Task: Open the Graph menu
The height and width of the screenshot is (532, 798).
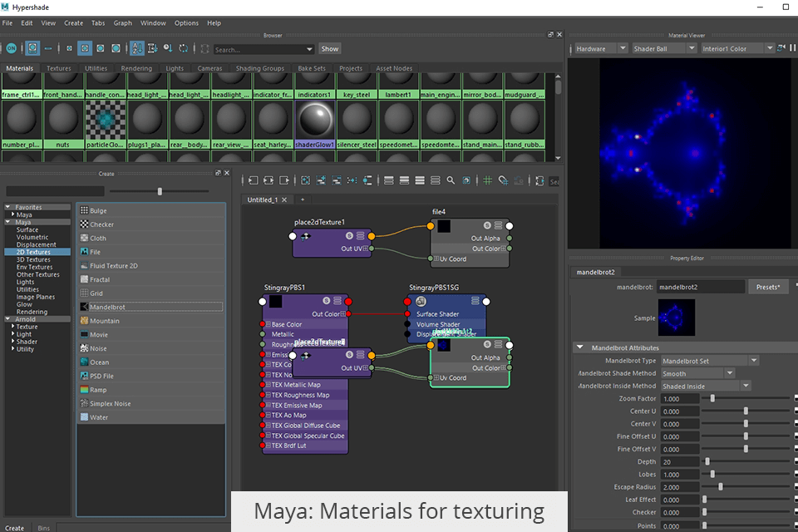Action: click(122, 23)
